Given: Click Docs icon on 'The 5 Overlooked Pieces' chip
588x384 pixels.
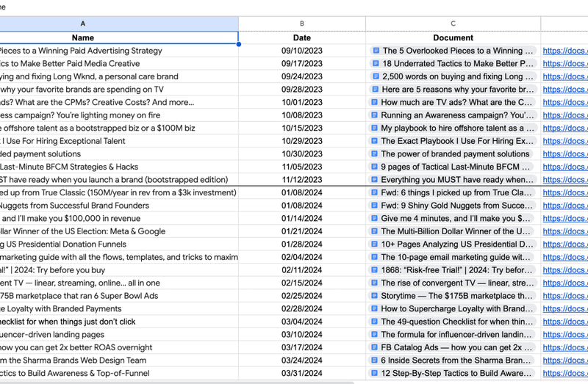Looking at the screenshot, I should pyautogui.click(x=376, y=51).
